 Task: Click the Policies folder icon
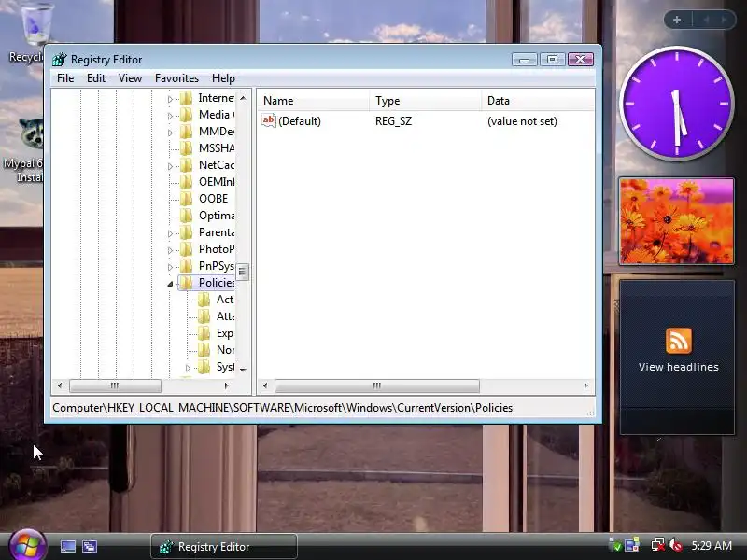[186, 283]
